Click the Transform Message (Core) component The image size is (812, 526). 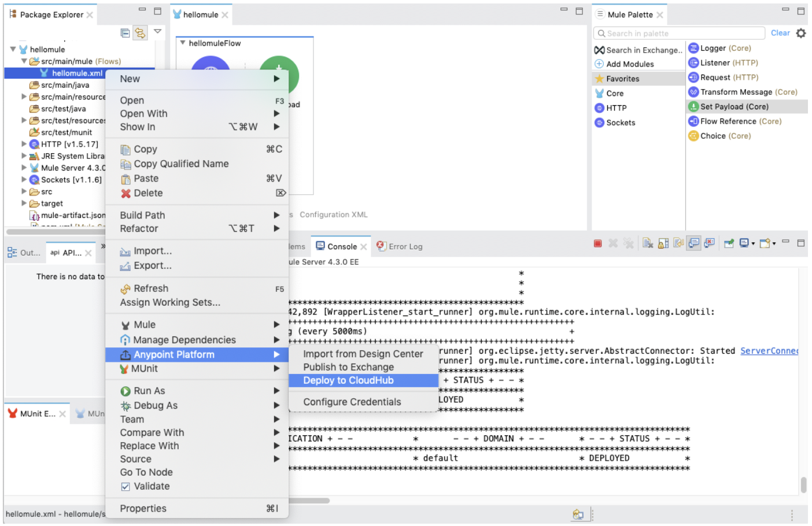pos(743,92)
